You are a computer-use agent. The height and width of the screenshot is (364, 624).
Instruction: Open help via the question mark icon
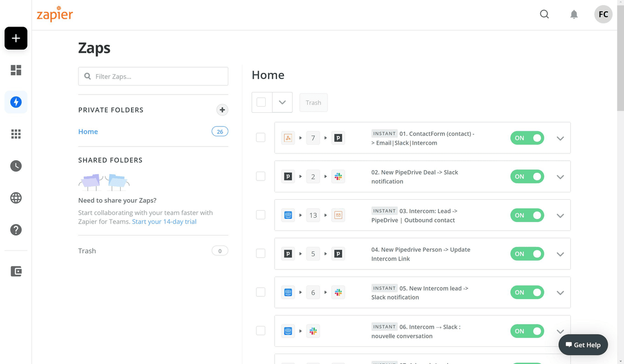coord(16,230)
